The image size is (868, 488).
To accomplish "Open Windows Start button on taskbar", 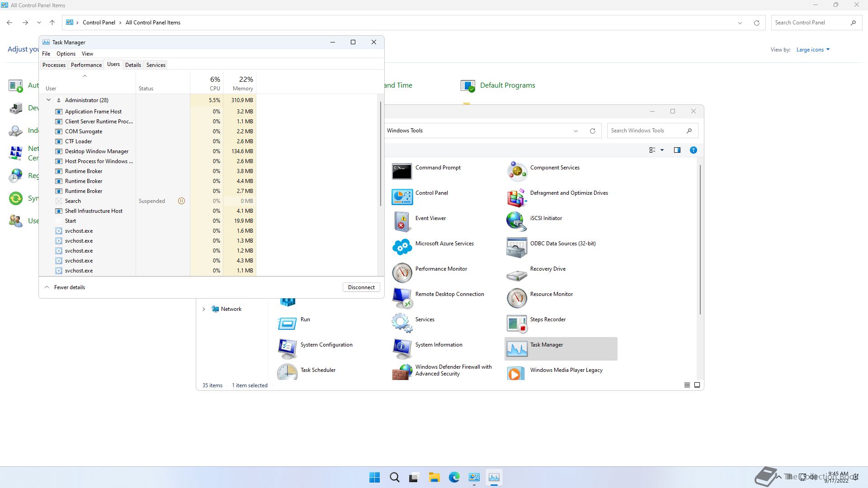I will [x=374, y=477].
